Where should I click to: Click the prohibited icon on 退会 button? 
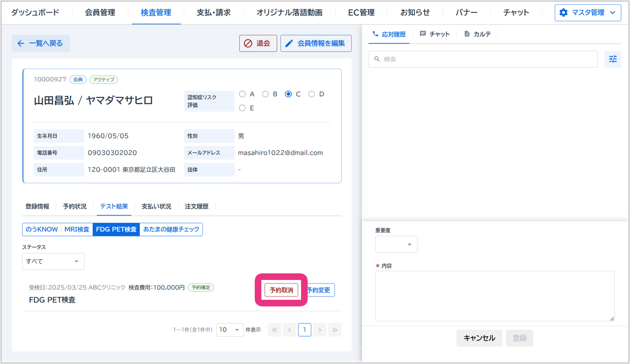[248, 43]
